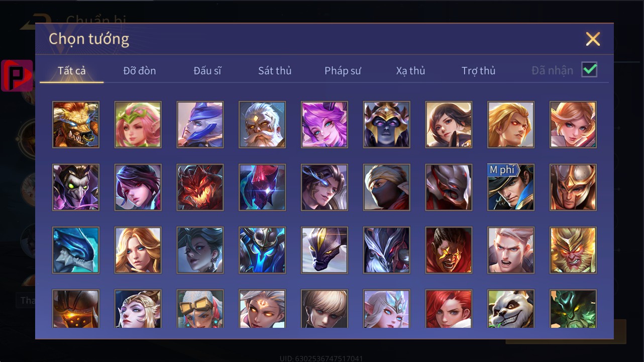Switch to the "Đỡ đòn" tab
This screenshot has height=362, width=644.
(140, 71)
